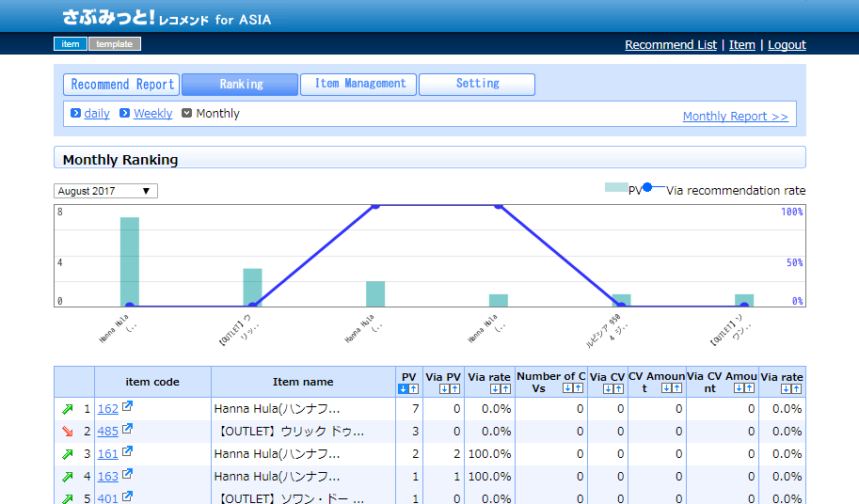Open external link icon for item 163
The height and width of the screenshot is (504, 859).
pyautogui.click(x=127, y=476)
